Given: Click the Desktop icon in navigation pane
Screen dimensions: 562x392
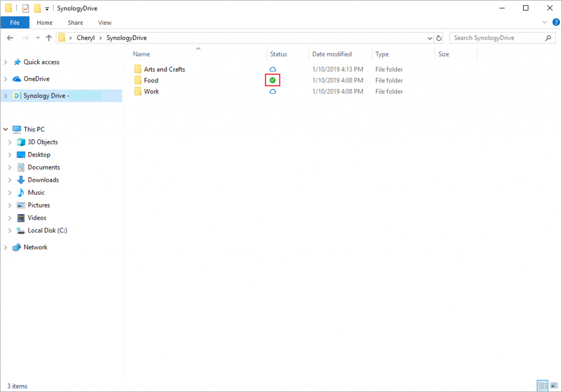Looking at the screenshot, I should point(21,155).
